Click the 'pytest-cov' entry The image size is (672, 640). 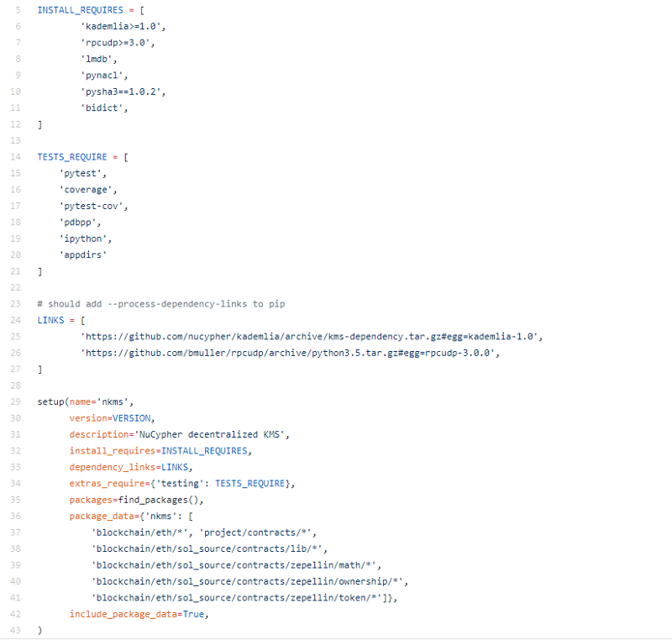(91, 206)
